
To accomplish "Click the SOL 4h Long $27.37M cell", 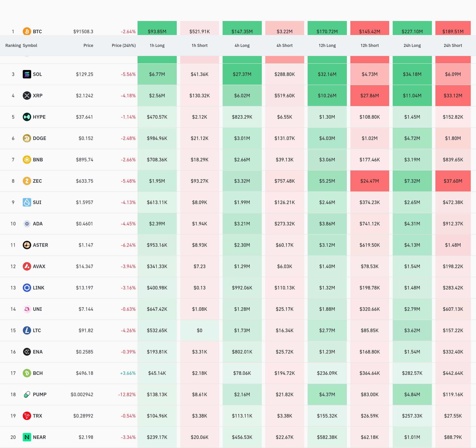I will [242, 74].
